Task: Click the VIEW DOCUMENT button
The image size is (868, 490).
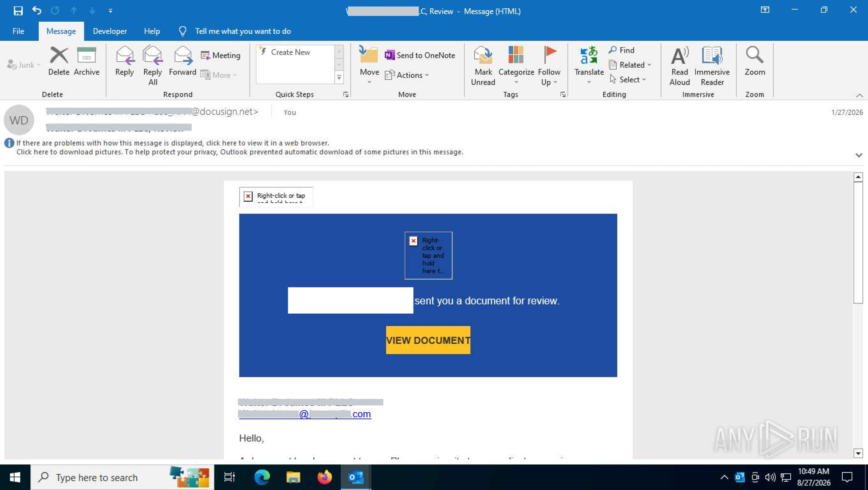Action: [428, 340]
